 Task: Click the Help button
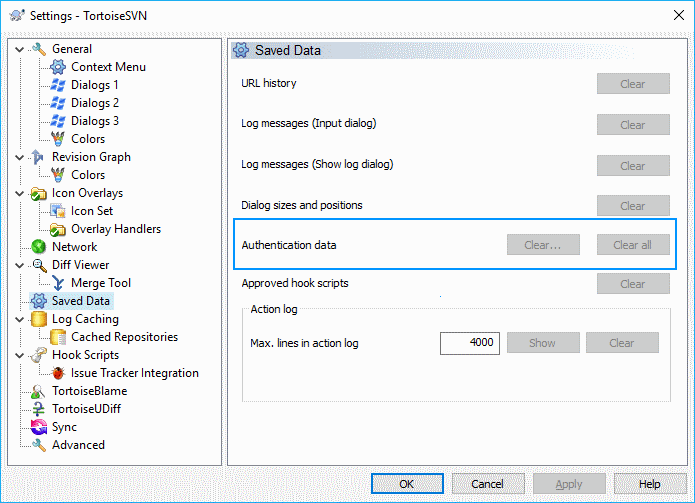pyautogui.click(x=649, y=484)
